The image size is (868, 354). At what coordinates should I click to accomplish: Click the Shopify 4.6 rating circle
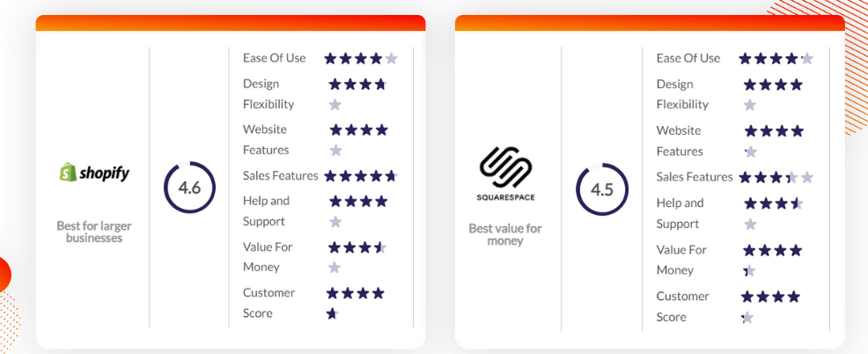tap(189, 188)
